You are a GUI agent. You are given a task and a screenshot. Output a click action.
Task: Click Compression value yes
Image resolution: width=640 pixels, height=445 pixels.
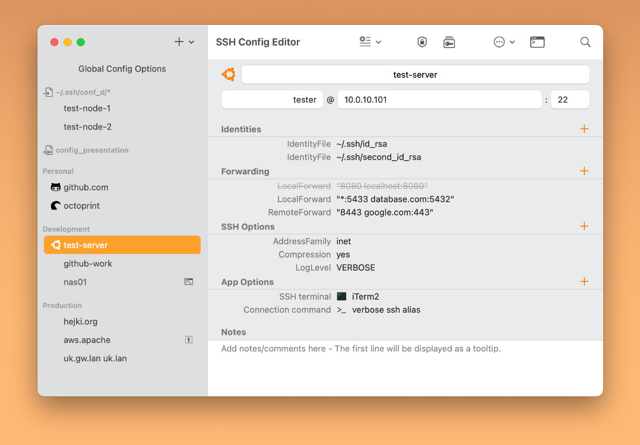(x=343, y=254)
